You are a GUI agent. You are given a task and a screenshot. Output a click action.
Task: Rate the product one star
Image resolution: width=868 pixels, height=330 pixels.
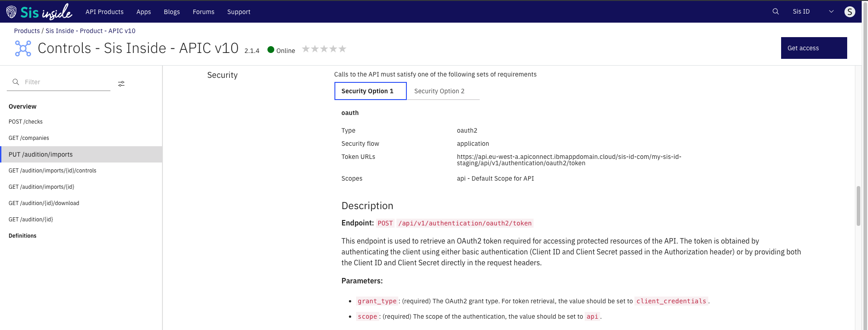point(306,49)
